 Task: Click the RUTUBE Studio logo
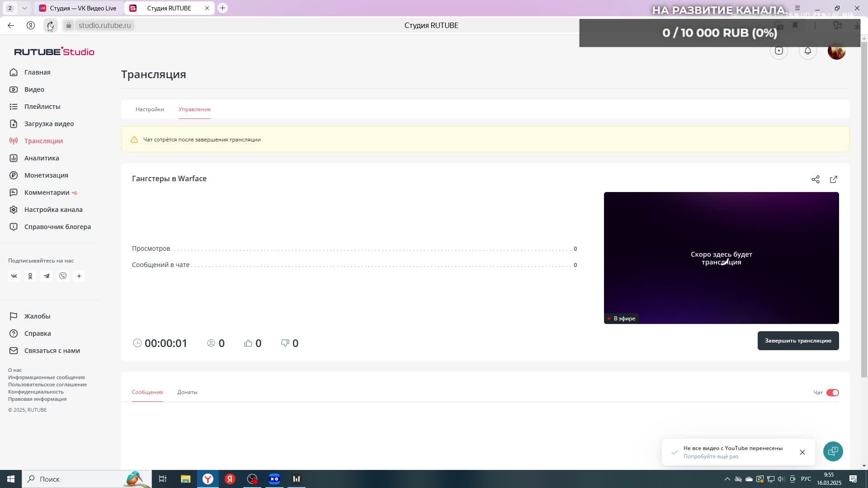click(54, 52)
